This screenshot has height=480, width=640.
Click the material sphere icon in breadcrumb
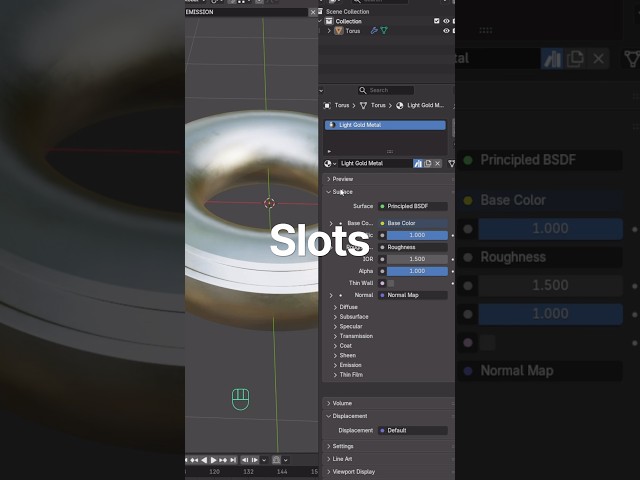[x=400, y=105]
